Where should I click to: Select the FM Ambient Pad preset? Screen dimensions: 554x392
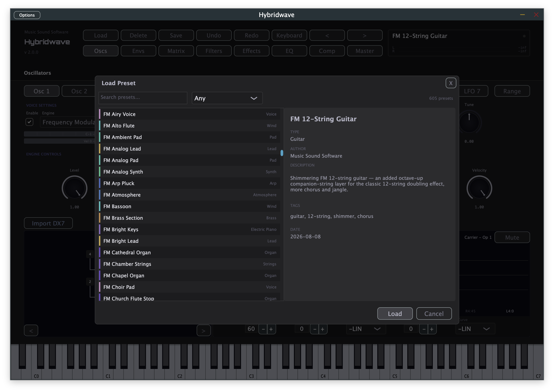click(x=189, y=137)
